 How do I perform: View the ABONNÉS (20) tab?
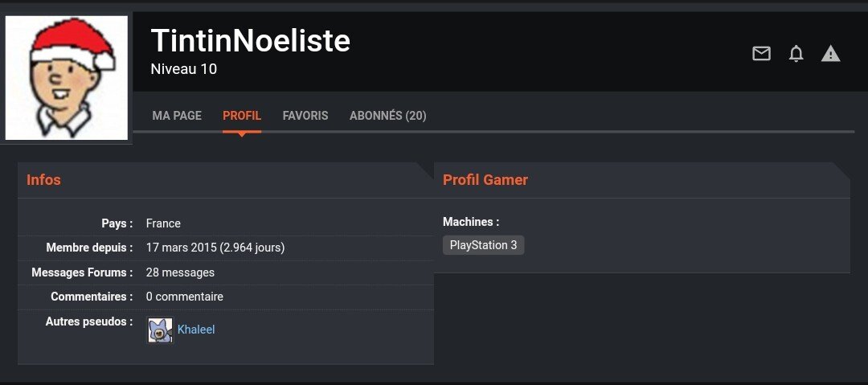[x=387, y=116]
